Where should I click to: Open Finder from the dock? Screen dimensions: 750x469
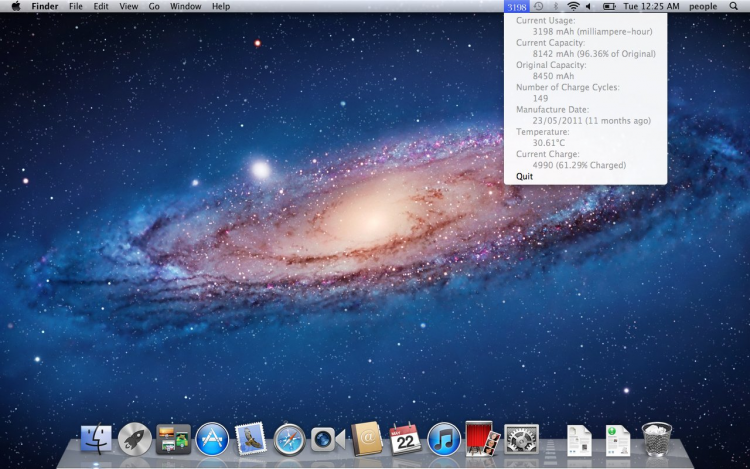(97, 439)
